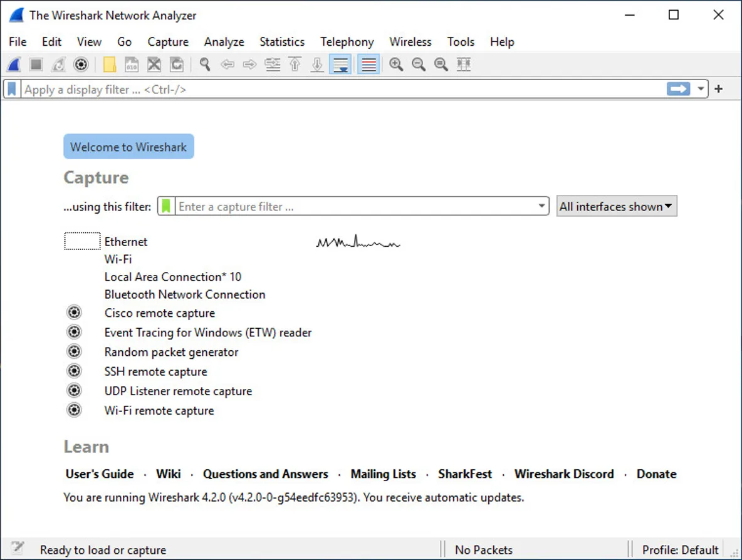Click the Ethernet traffic sparkline graph
742x560 pixels.
pyautogui.click(x=358, y=242)
